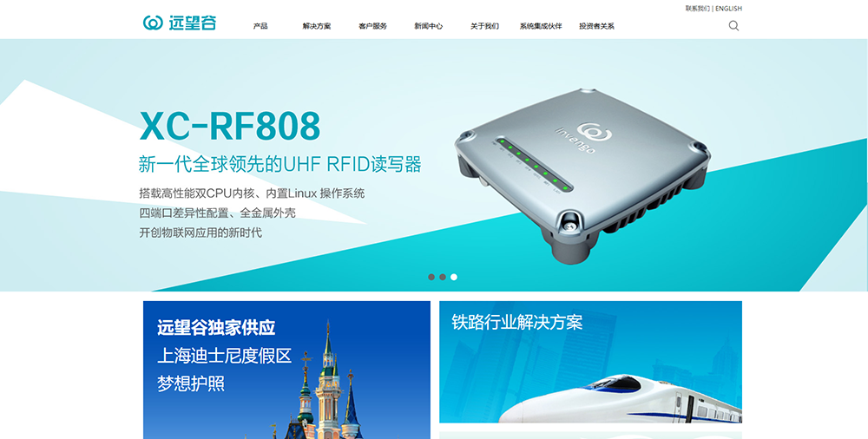Click the high-speed train image
868x439 pixels.
click(x=620, y=398)
